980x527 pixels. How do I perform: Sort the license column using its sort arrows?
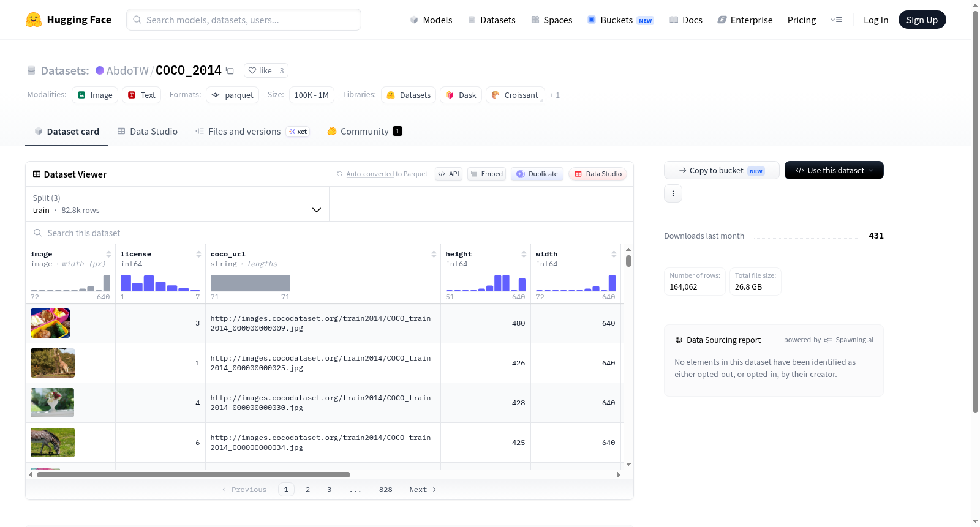coord(198,254)
